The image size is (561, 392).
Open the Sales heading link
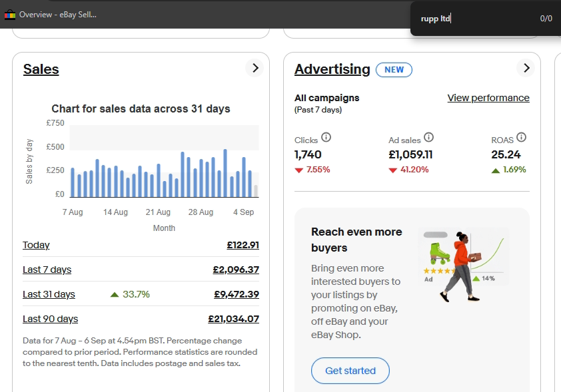(x=41, y=69)
